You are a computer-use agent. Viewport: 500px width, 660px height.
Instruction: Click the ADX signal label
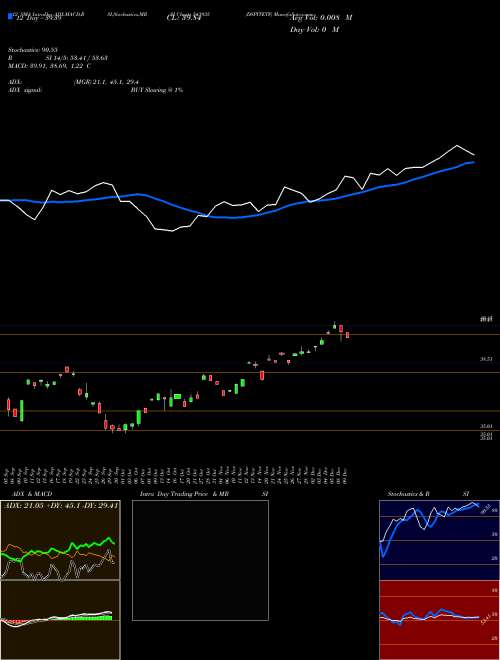coord(25,90)
